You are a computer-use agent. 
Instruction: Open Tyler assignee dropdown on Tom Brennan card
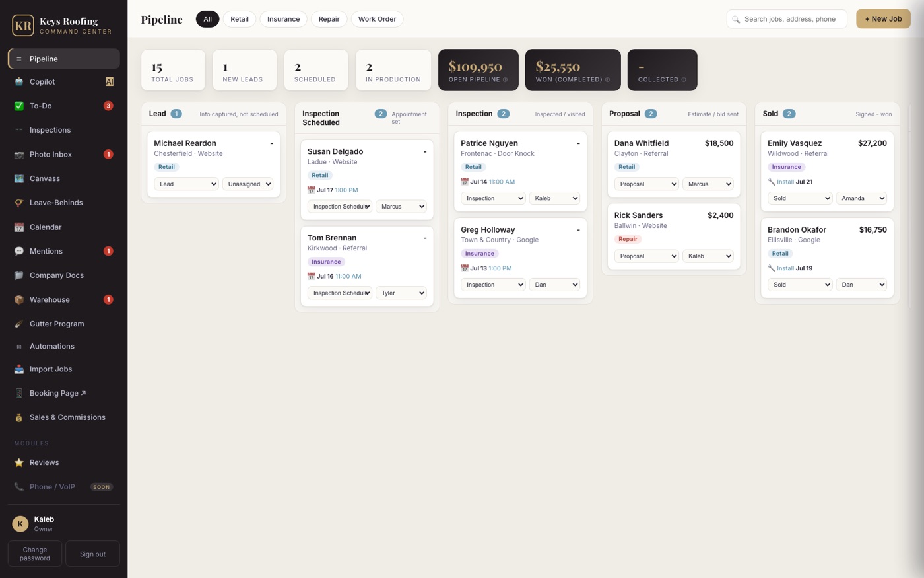tap(401, 293)
